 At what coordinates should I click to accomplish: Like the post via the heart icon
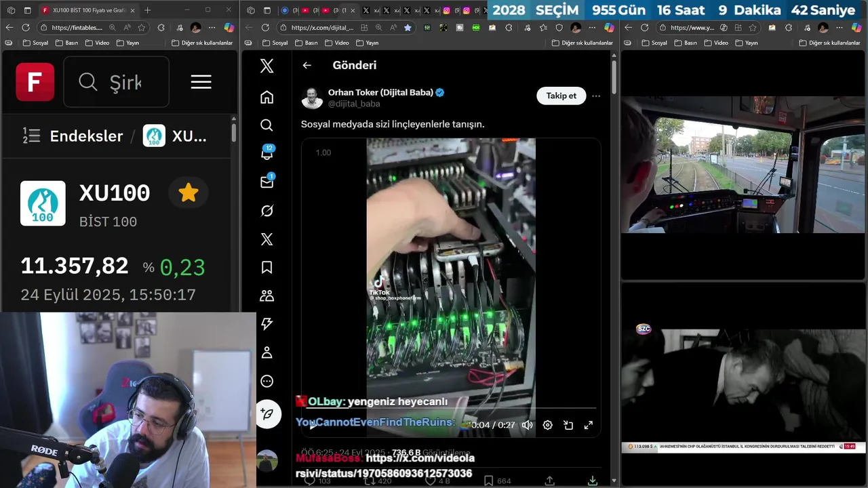(x=430, y=481)
